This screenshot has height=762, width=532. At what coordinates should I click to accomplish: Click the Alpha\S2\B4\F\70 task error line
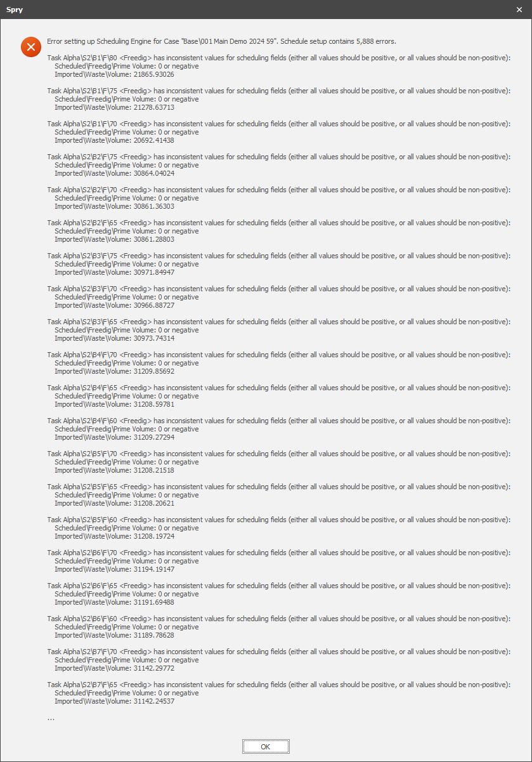278,355
